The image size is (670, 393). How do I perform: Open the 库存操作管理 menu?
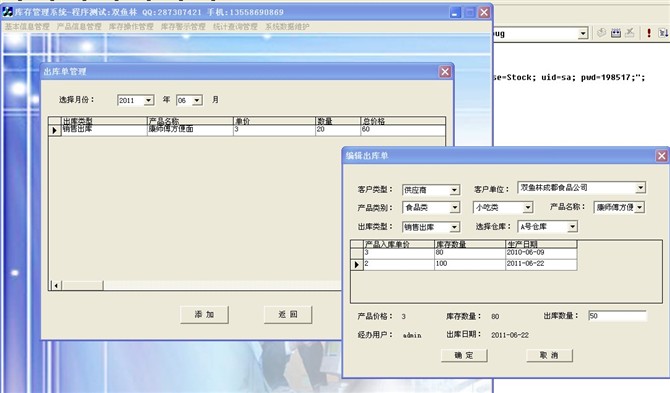[x=131, y=26]
